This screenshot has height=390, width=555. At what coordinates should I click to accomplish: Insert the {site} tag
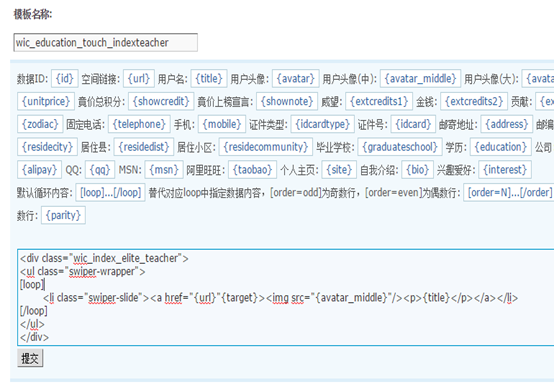click(x=339, y=170)
